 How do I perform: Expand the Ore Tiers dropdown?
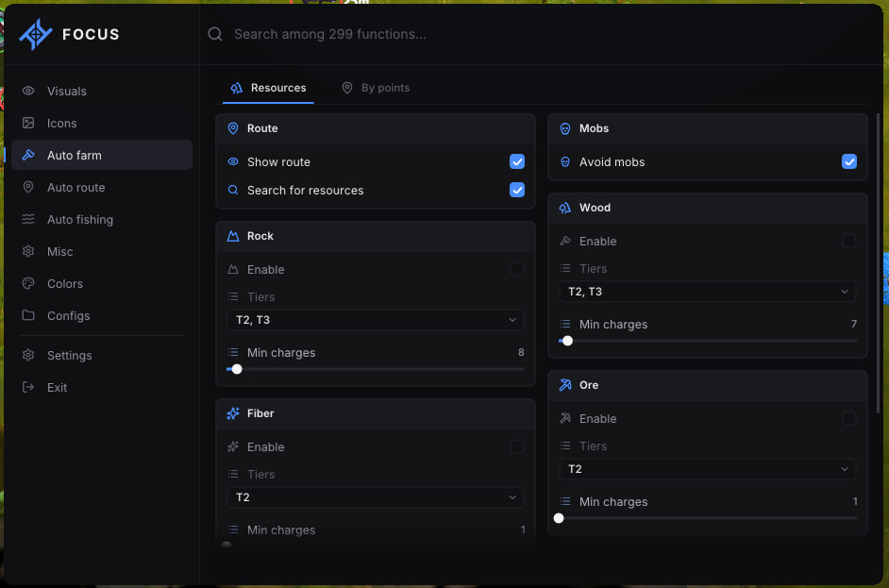pos(708,469)
